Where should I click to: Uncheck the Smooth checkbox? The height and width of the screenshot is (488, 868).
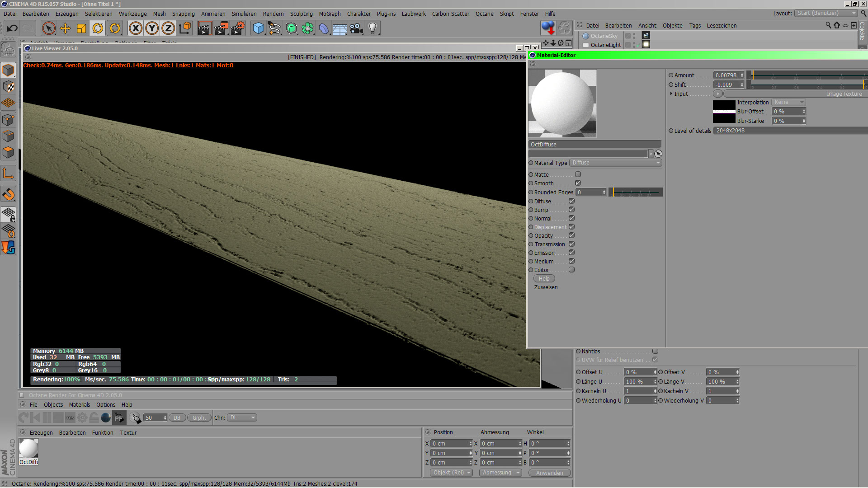578,183
